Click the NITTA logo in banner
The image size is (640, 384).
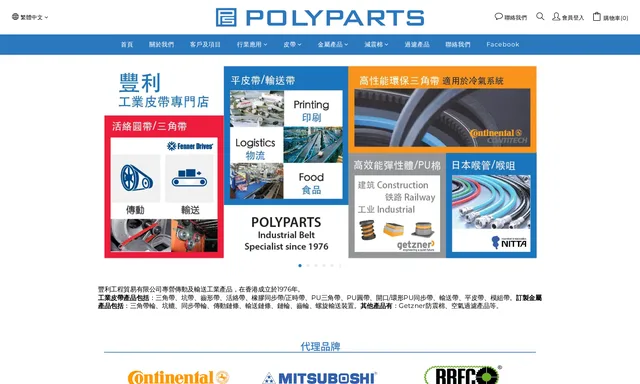pyautogui.click(x=509, y=242)
